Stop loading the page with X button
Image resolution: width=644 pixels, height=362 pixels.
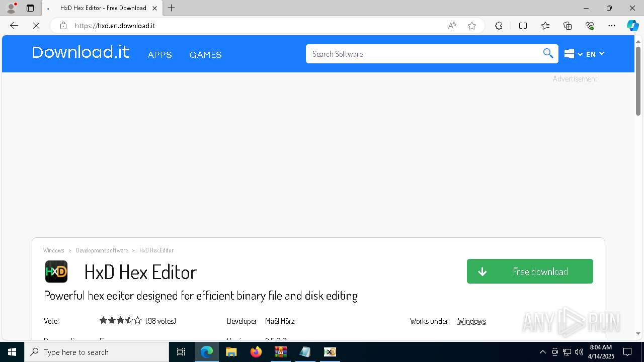pyautogui.click(x=36, y=26)
